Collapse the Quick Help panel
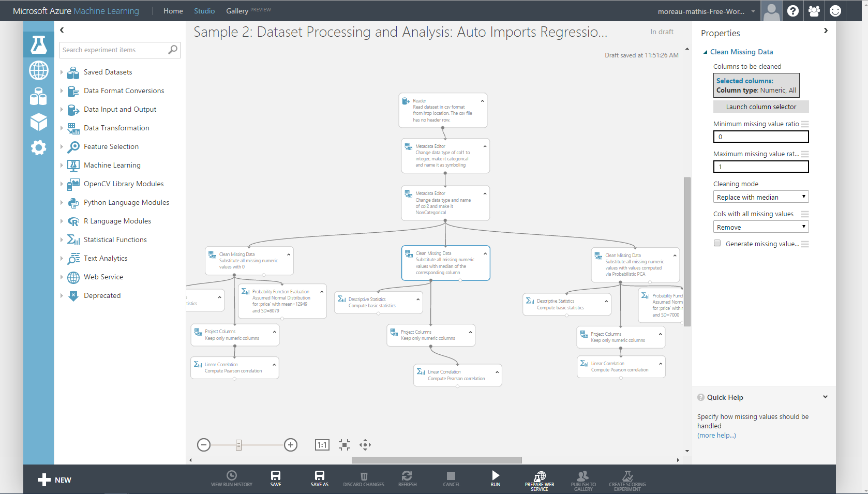This screenshot has width=868, height=494. point(825,396)
